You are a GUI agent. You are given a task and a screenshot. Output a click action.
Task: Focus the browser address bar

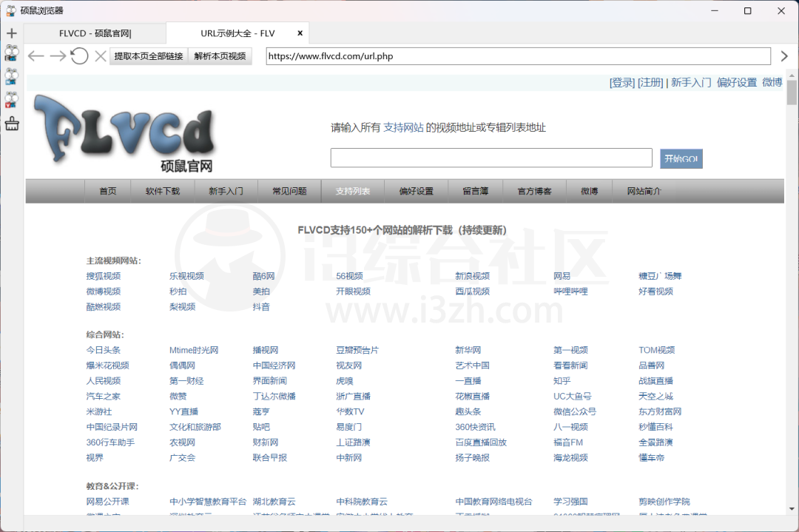point(518,56)
